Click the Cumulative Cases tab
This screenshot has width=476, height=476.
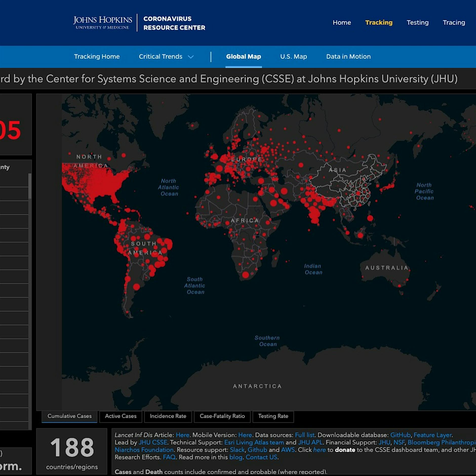click(69, 416)
